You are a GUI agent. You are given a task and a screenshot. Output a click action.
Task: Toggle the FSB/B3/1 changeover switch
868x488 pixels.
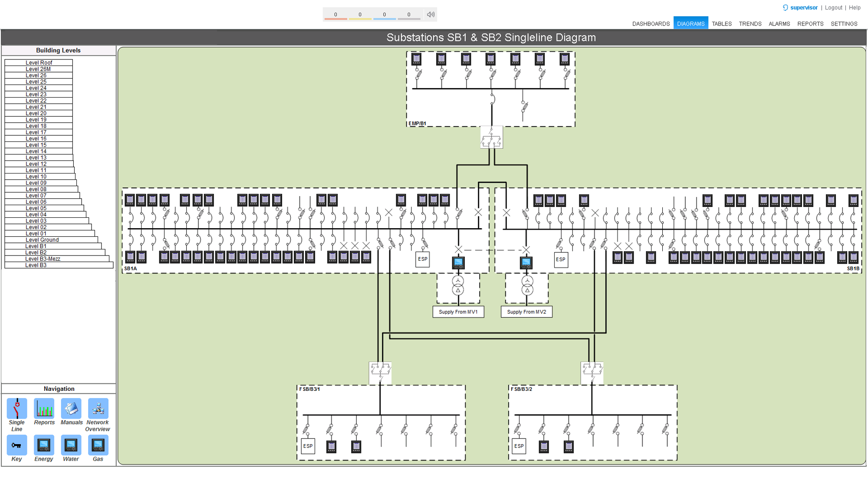pos(380,373)
